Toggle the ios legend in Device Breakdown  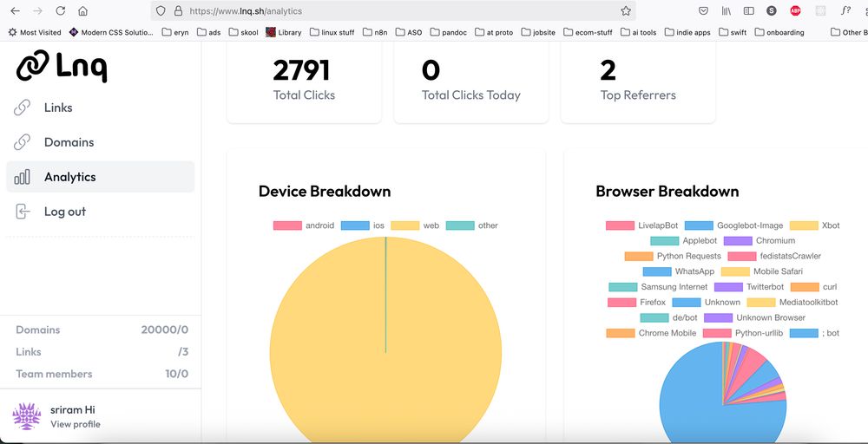363,225
